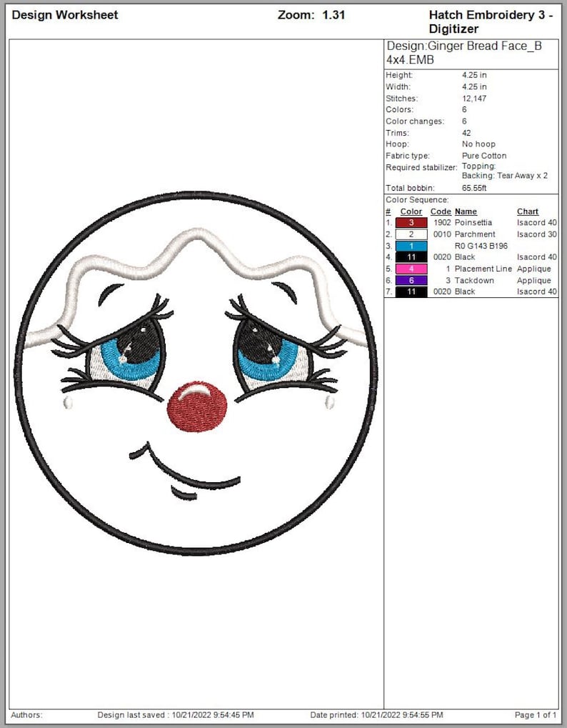Click the 'Authors:' footer label

[x=26, y=715]
